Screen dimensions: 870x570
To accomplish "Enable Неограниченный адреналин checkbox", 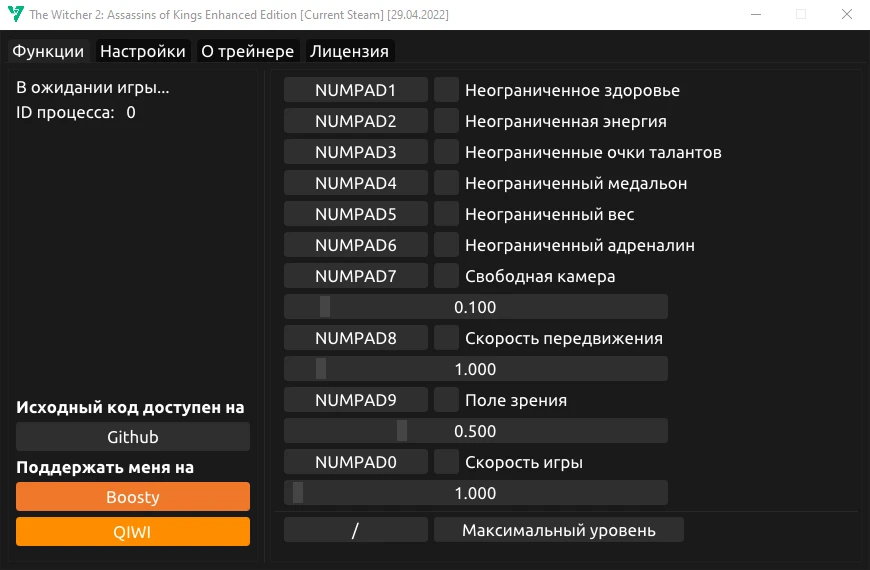I will tap(446, 245).
